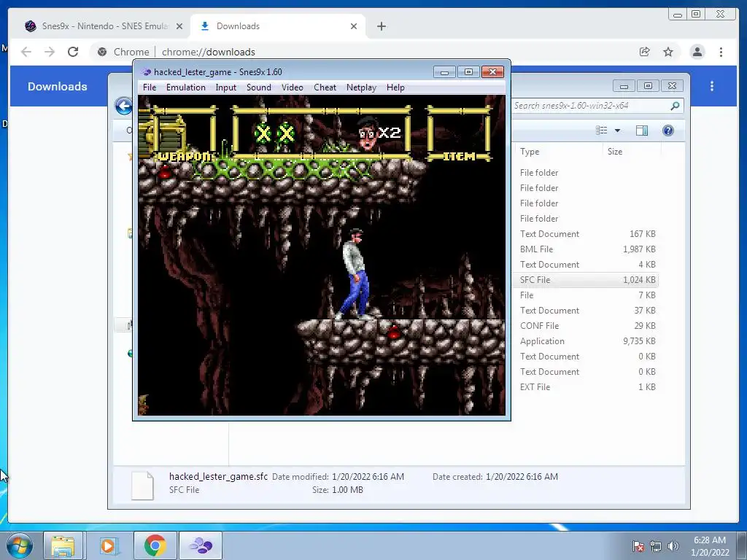This screenshot has height=560, width=747.
Task: Maximize the Snes9x window
Action: tap(468, 72)
